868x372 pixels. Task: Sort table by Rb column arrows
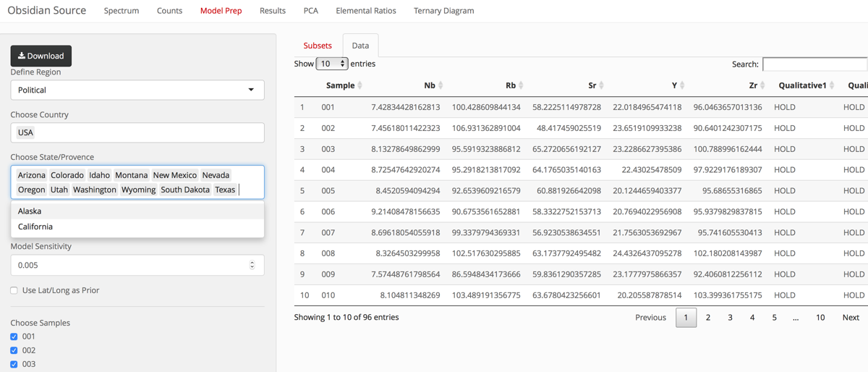522,85
